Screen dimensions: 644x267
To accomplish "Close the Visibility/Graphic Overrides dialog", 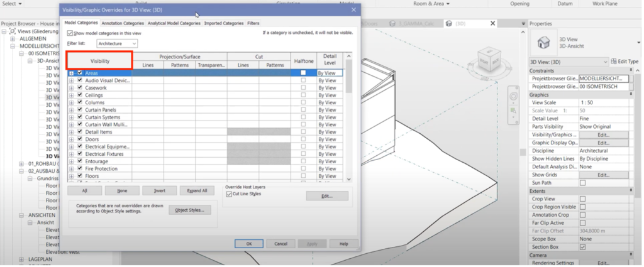I will pos(353,9).
